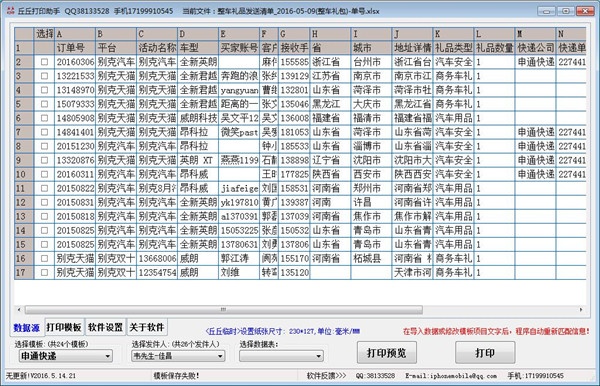
Task: Select cell yangyuan in row 4
Action: (x=239, y=90)
